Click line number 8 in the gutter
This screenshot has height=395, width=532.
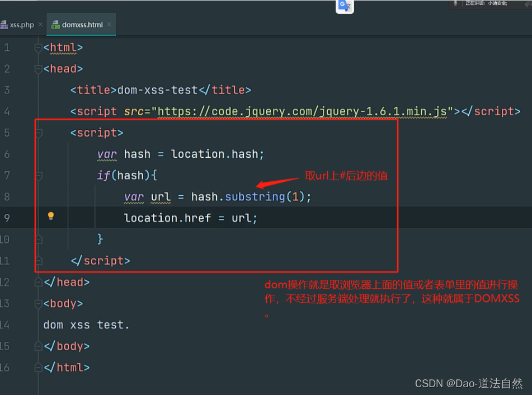pos(7,196)
